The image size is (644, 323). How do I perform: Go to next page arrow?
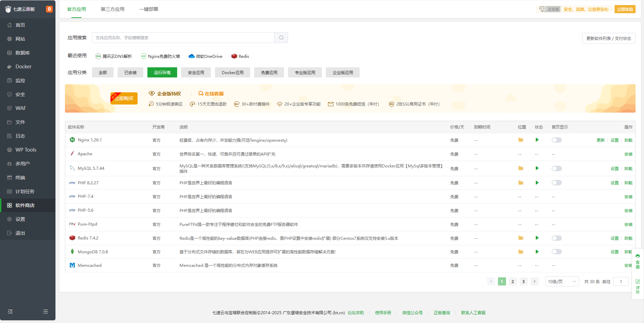(x=534, y=281)
